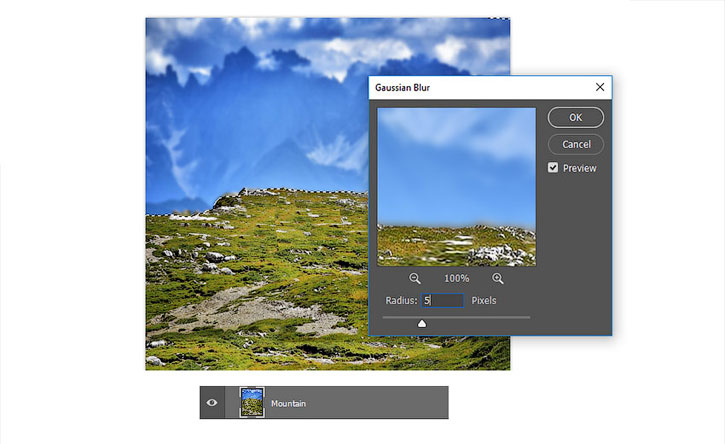Confirm blur with the OK button
Viewport: 725px width, 444px height.
(x=576, y=117)
